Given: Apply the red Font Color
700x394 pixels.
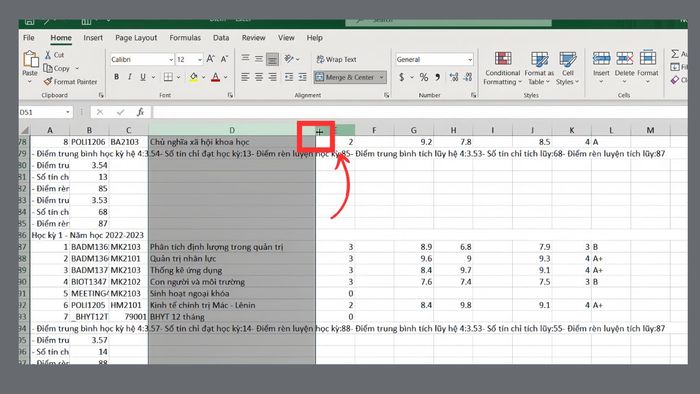Looking at the screenshot, I should (x=216, y=77).
